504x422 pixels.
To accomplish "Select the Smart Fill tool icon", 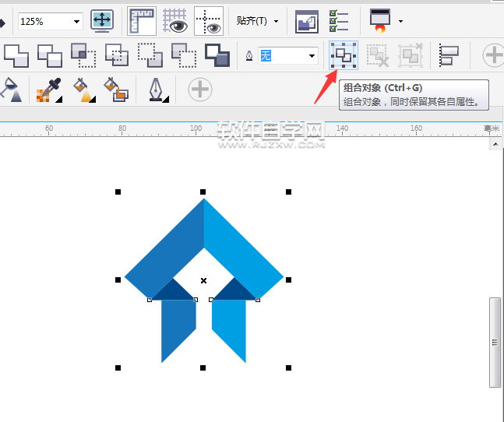I will point(116,90).
